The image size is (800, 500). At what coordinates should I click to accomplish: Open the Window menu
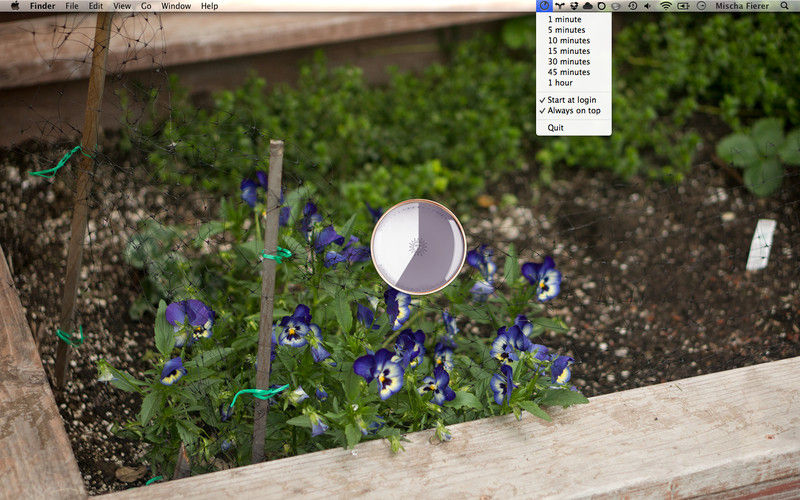176,6
